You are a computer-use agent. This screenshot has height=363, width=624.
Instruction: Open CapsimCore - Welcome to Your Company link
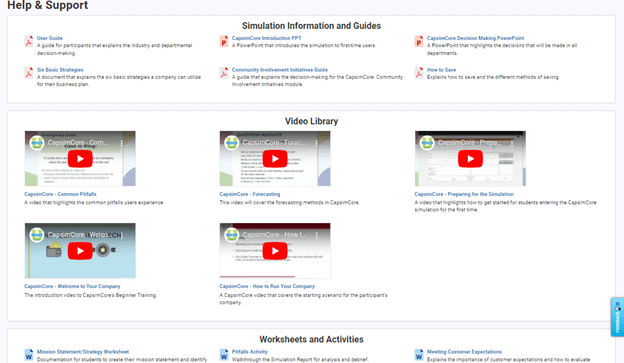tap(72, 286)
